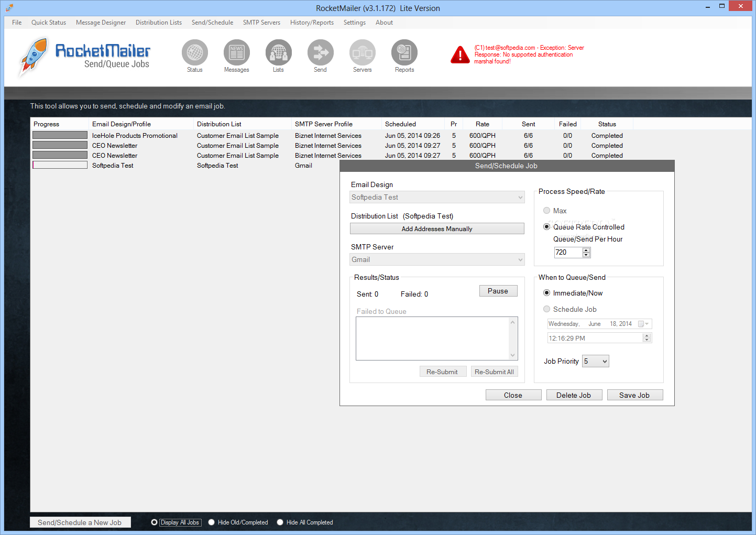
Task: Click the test@softpedia.com exception message
Action: coord(529,54)
